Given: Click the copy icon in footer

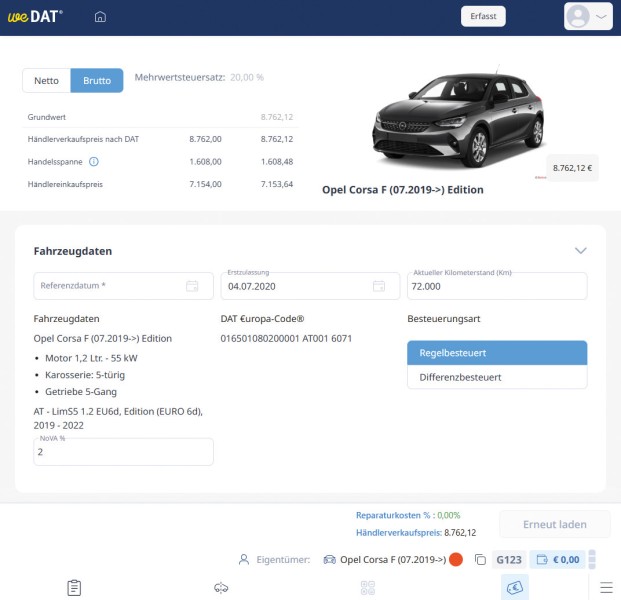Looking at the screenshot, I should tap(480, 560).
